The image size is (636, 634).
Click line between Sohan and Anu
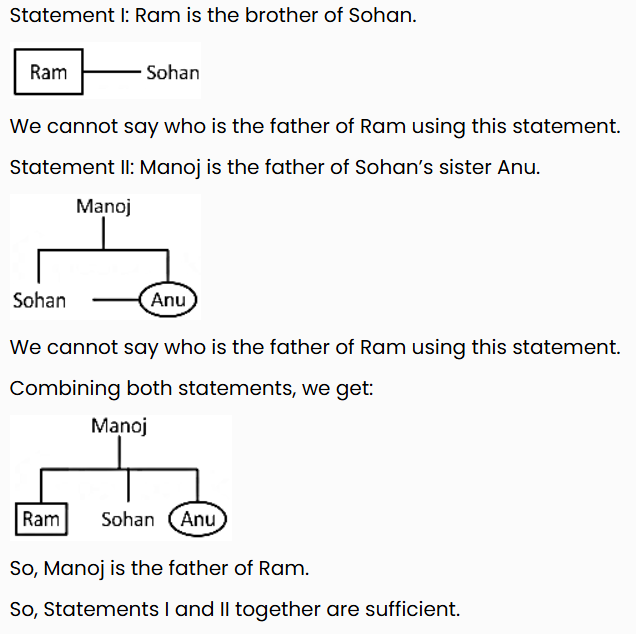[116, 300]
